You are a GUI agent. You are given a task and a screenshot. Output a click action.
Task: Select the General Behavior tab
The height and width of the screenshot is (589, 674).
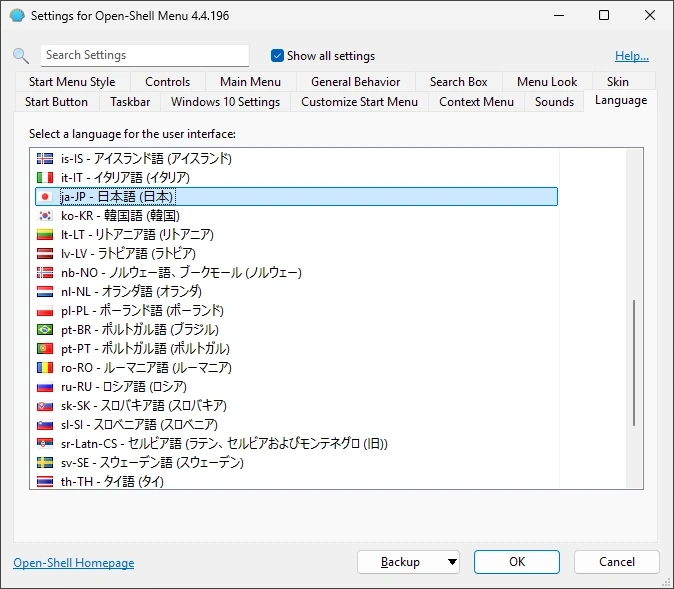355,82
